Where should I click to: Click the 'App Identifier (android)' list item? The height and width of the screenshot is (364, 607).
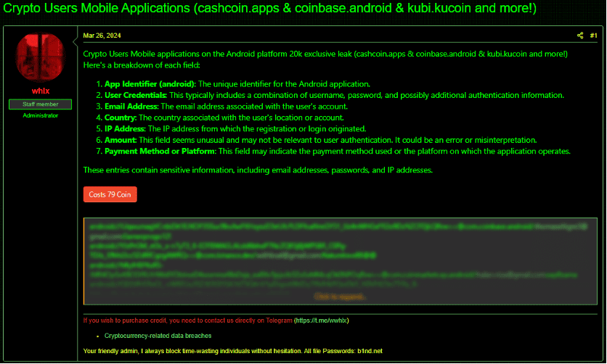237,84
